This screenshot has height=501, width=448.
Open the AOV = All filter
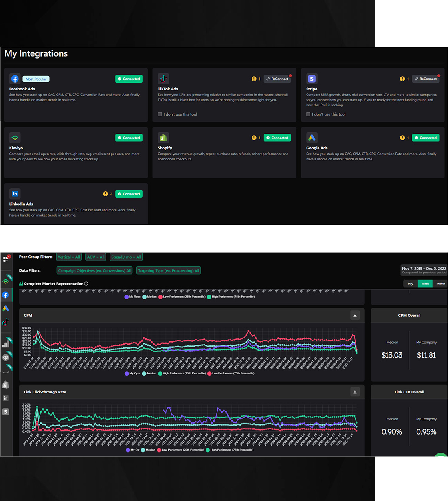click(x=96, y=257)
